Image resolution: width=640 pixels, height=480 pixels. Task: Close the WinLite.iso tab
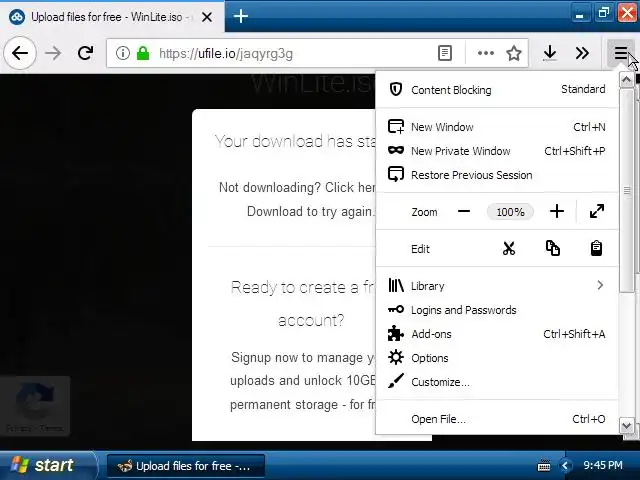[207, 17]
